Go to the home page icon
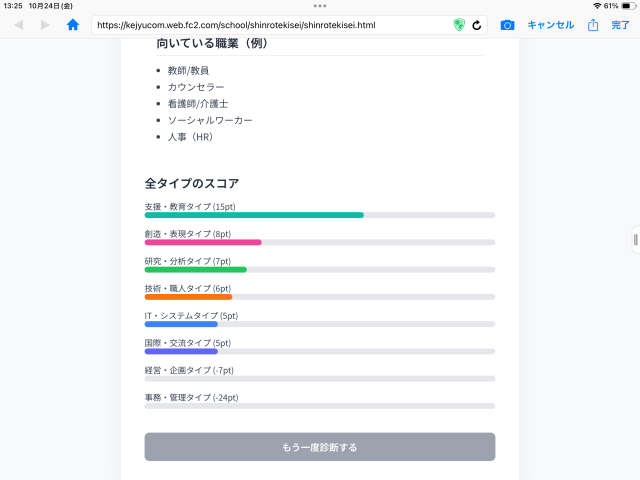 point(73,25)
